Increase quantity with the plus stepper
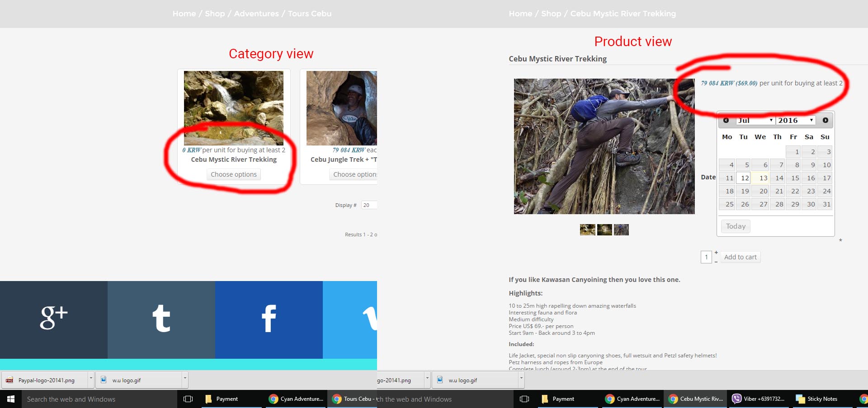 (716, 253)
